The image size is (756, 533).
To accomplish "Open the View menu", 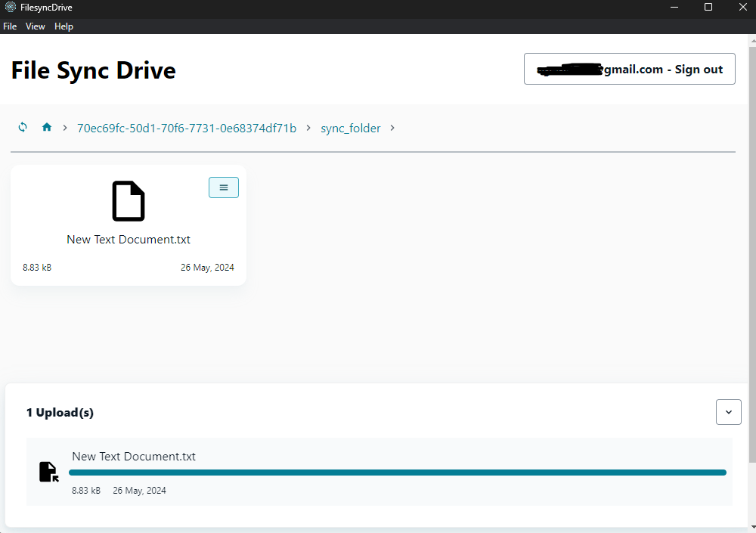I will [x=35, y=26].
